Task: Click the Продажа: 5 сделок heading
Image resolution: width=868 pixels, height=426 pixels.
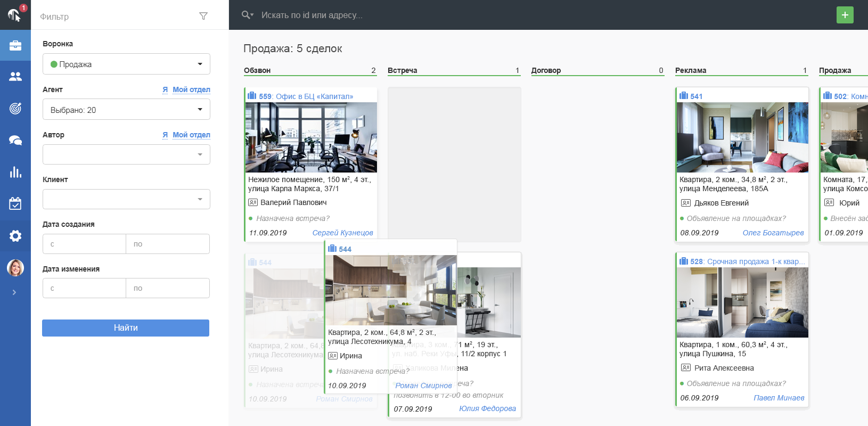Action: click(293, 48)
